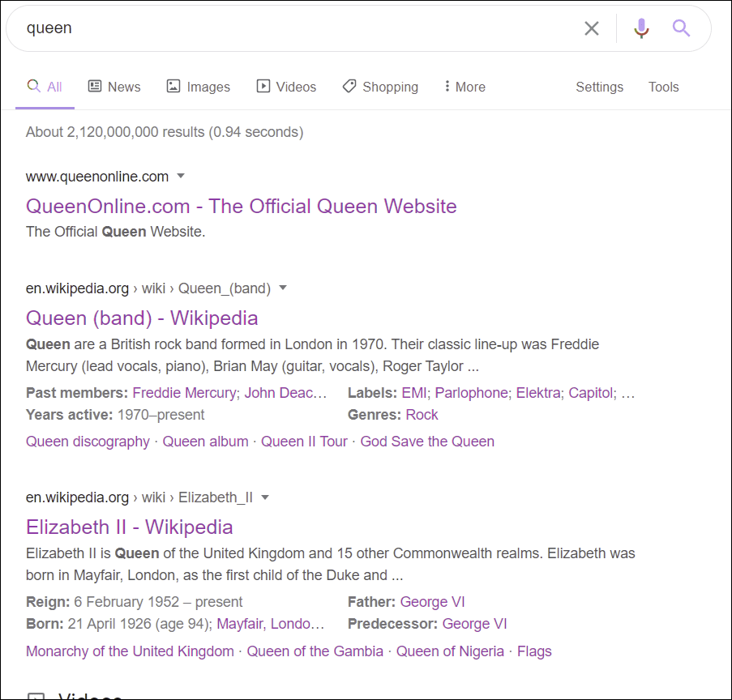Viewport: 732px width, 700px height.
Task: Switch to the Shopping tab
Action: pyautogui.click(x=380, y=87)
